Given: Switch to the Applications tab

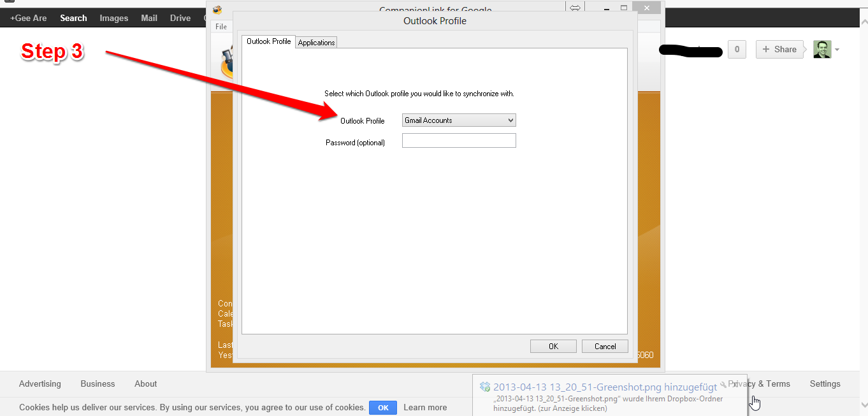Looking at the screenshot, I should (x=316, y=43).
